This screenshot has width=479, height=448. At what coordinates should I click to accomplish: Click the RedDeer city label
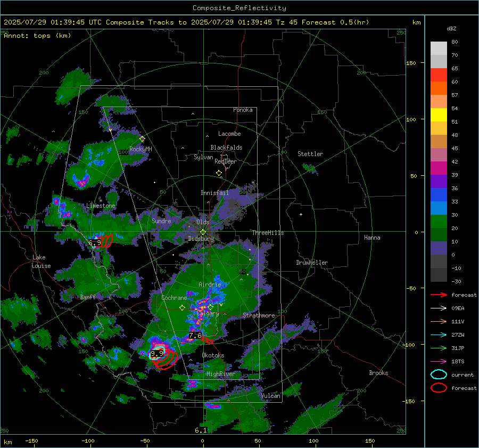pos(226,161)
